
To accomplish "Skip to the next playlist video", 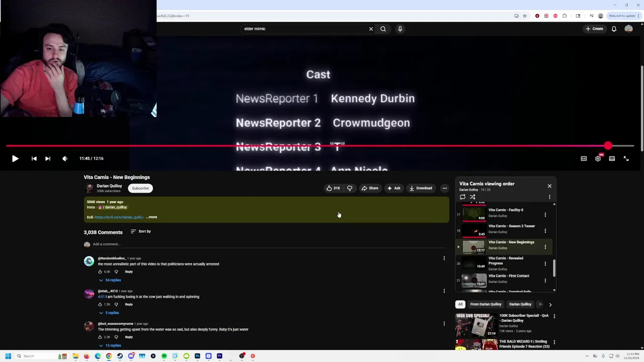I will pyautogui.click(x=48, y=158).
